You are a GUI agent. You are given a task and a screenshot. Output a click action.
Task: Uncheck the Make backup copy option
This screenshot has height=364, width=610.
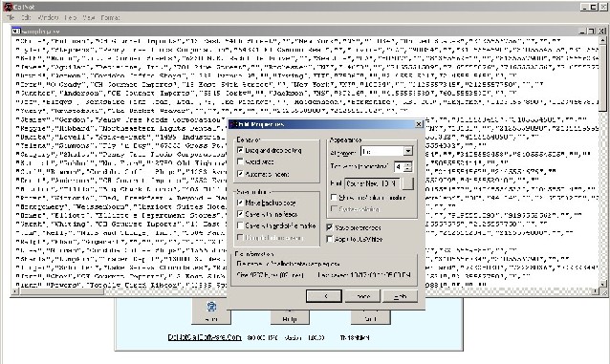(240, 203)
